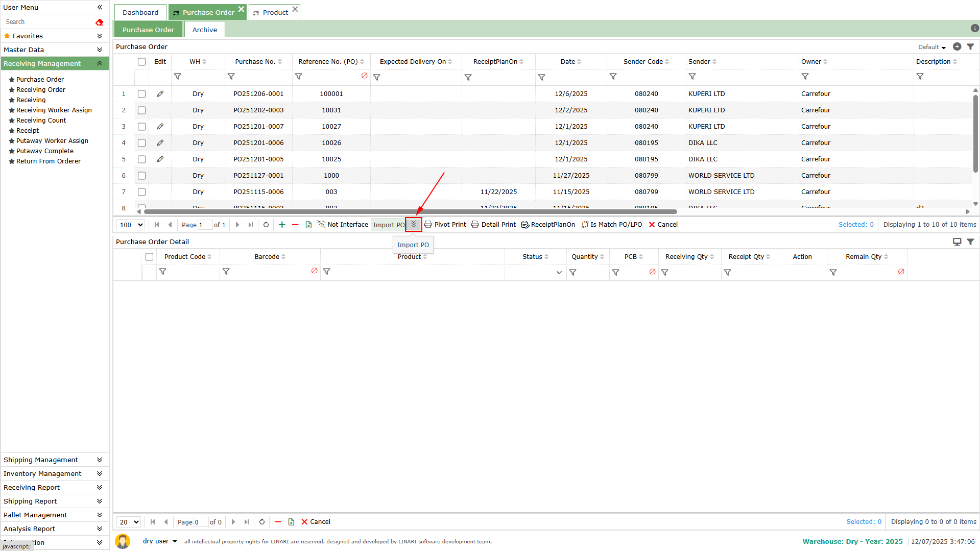This screenshot has width=980, height=551.
Task: Click the Pivot Print button
Action: coord(445,225)
